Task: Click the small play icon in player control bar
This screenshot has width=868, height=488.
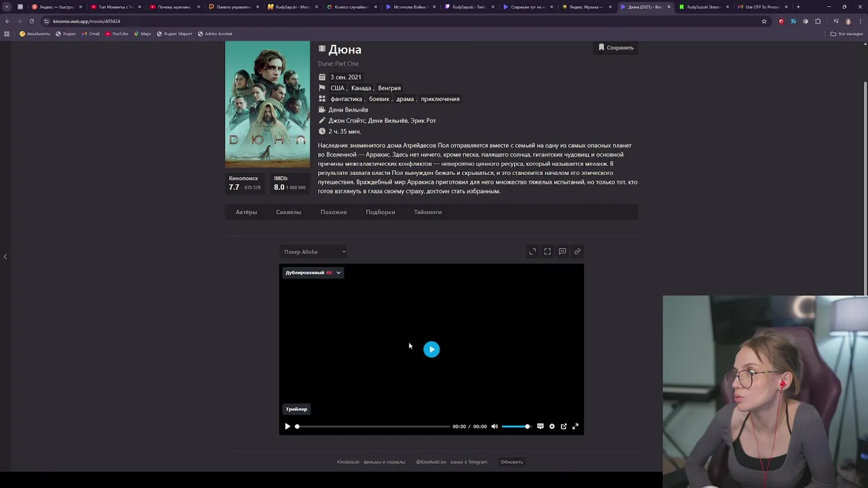Action: coord(288,426)
